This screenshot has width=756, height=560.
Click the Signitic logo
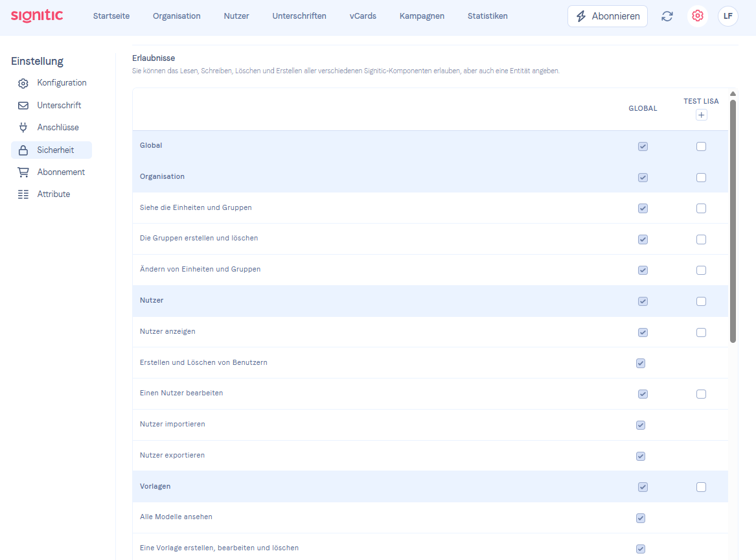pyautogui.click(x=37, y=16)
